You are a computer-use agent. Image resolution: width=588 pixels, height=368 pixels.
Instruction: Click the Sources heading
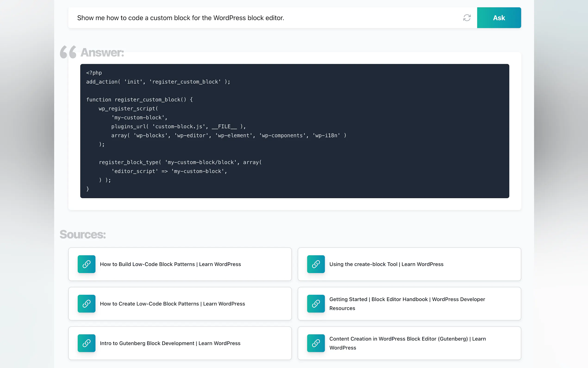coord(83,234)
